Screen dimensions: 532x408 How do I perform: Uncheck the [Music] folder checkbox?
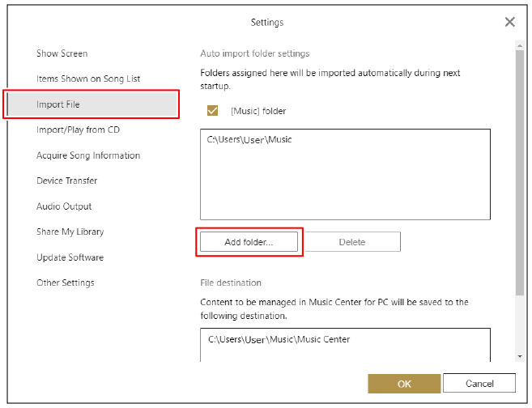[214, 111]
